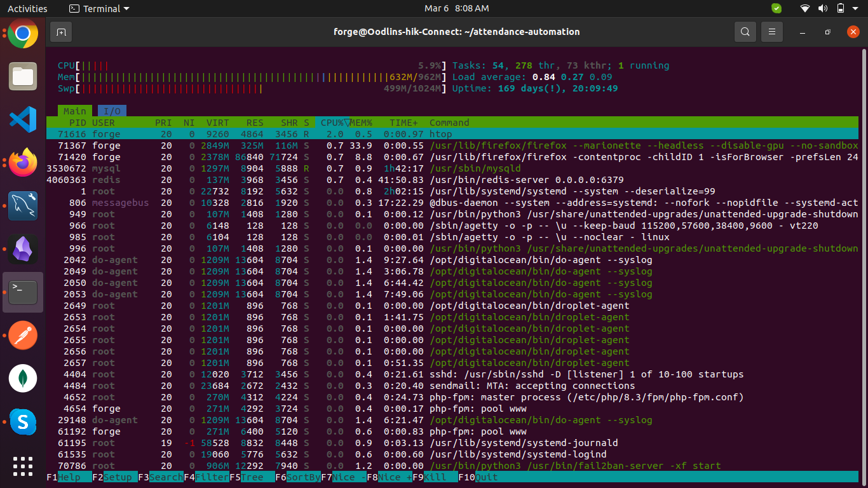Switch to the Main tab in htop
Screen dimensions: 868x488
tap(75, 111)
